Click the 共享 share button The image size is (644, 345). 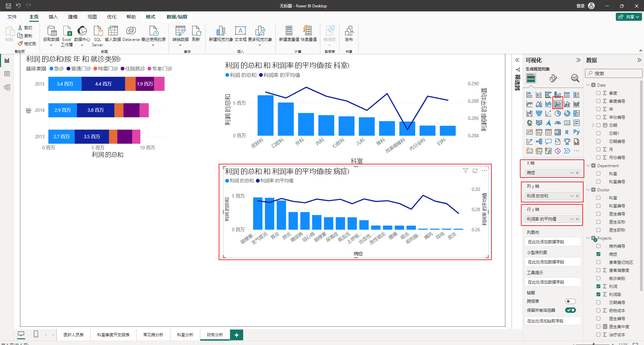click(x=629, y=17)
